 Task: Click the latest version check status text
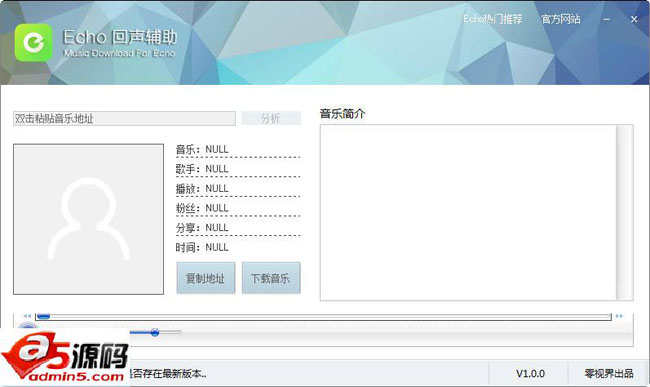tap(168, 374)
